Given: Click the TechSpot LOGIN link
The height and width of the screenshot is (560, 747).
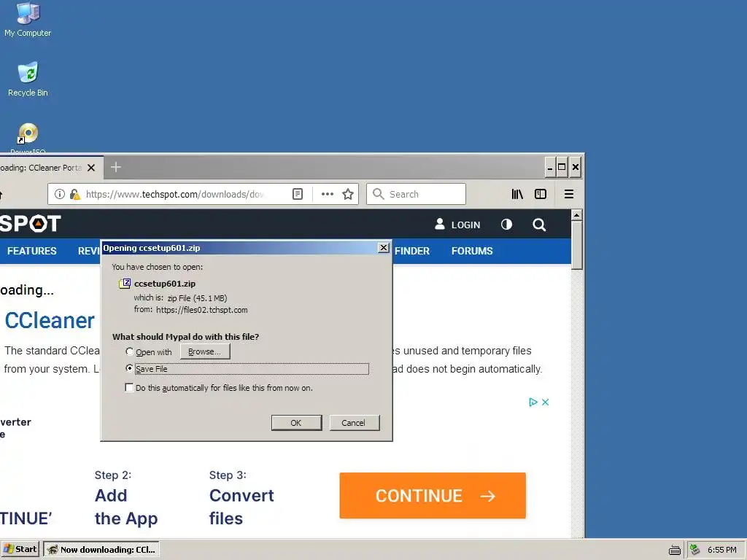Looking at the screenshot, I should [458, 225].
